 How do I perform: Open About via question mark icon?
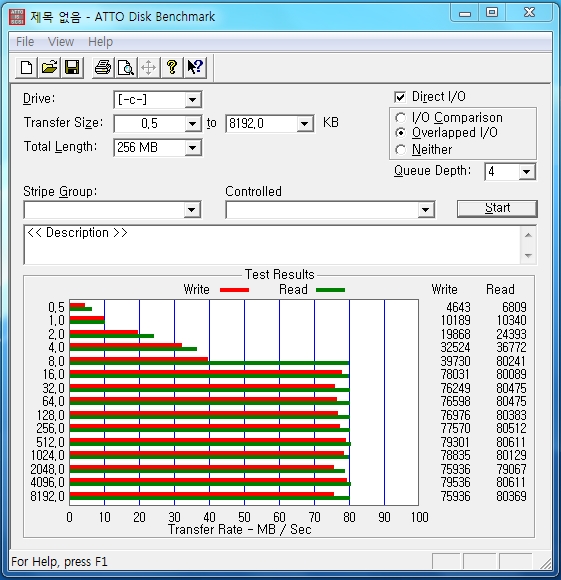tap(172, 68)
